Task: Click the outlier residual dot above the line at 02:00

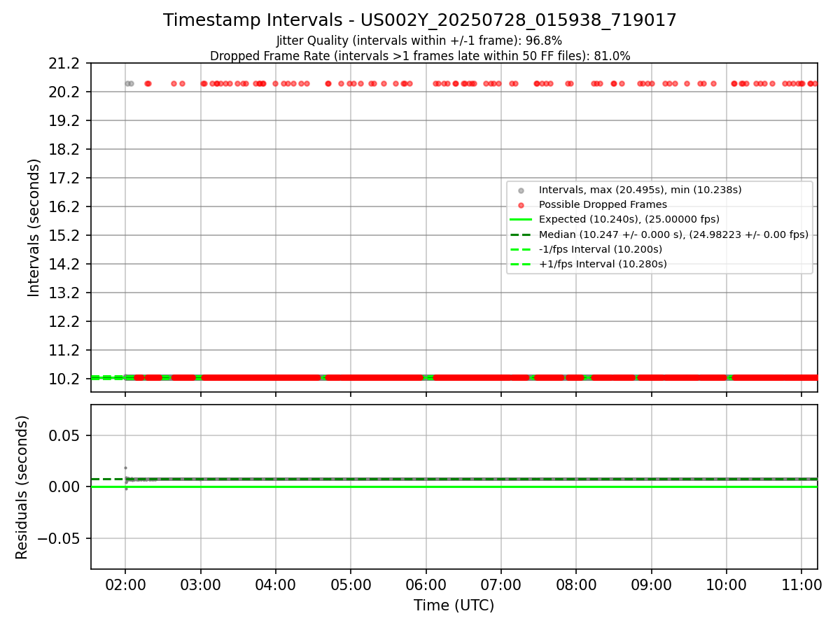Action: point(125,468)
